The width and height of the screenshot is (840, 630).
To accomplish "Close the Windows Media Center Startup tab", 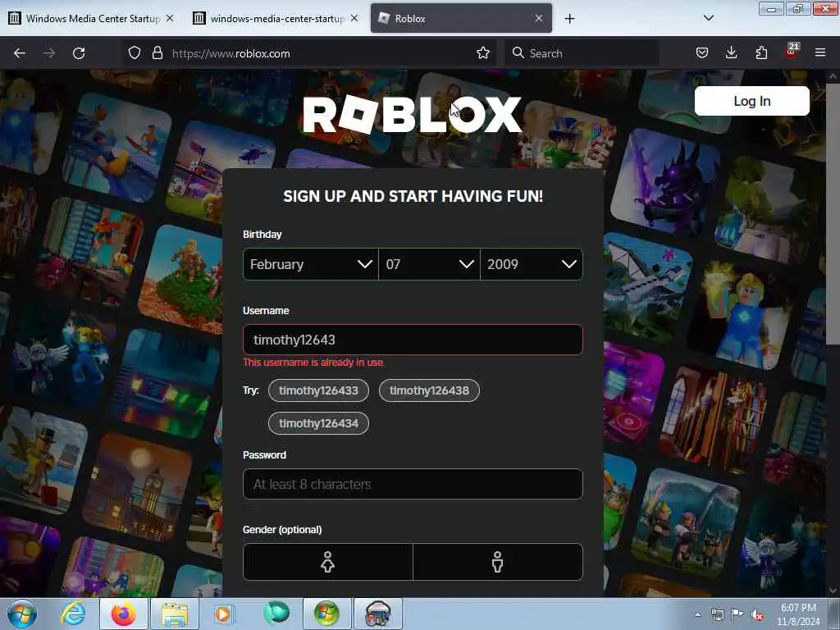I will coord(170,18).
